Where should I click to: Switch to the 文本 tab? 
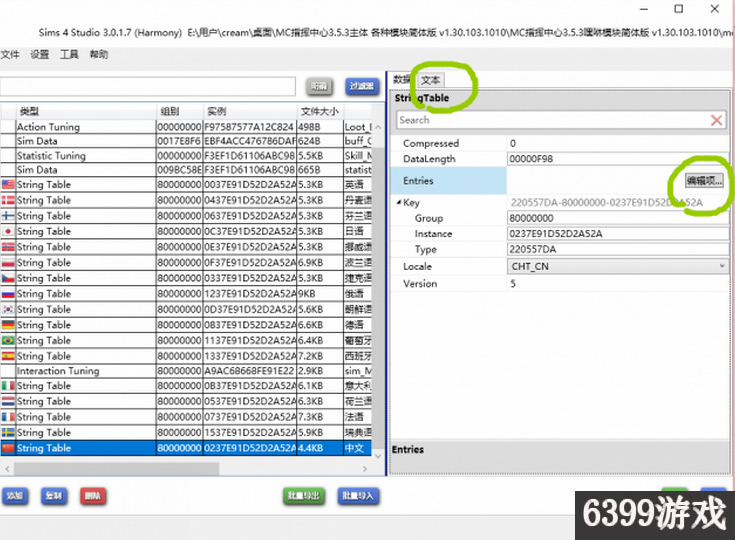pyautogui.click(x=430, y=80)
